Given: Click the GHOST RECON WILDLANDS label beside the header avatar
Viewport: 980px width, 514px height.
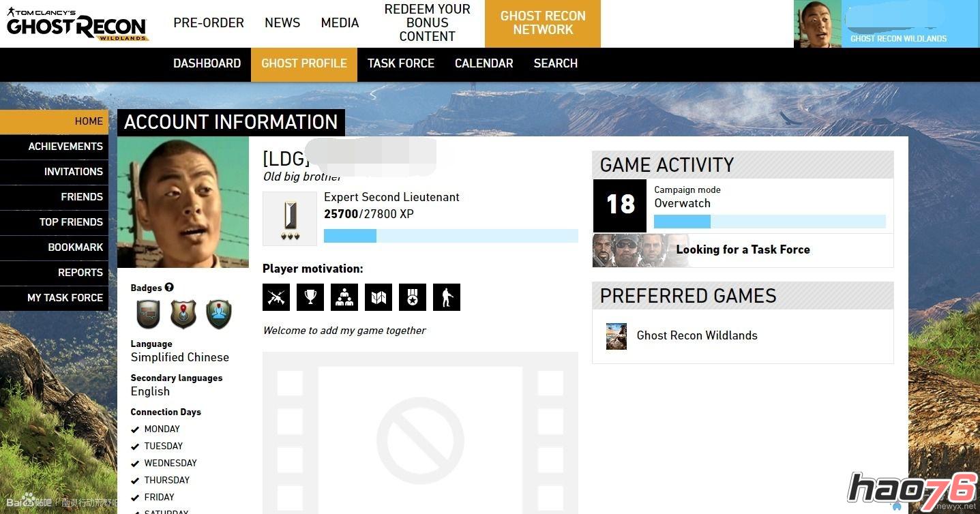Looking at the screenshot, I should tap(898, 39).
